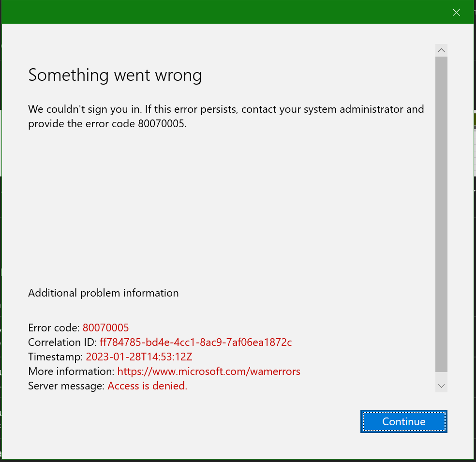
Task: Click the Something went wrong heading
Action: tap(115, 76)
